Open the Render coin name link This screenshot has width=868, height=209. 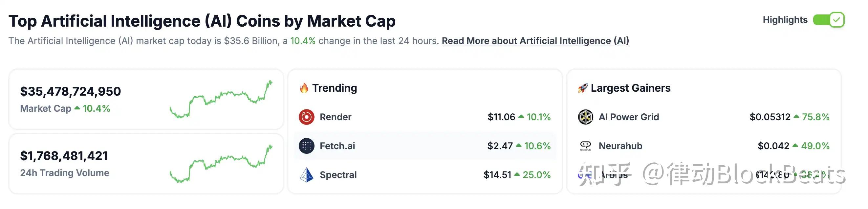[335, 117]
